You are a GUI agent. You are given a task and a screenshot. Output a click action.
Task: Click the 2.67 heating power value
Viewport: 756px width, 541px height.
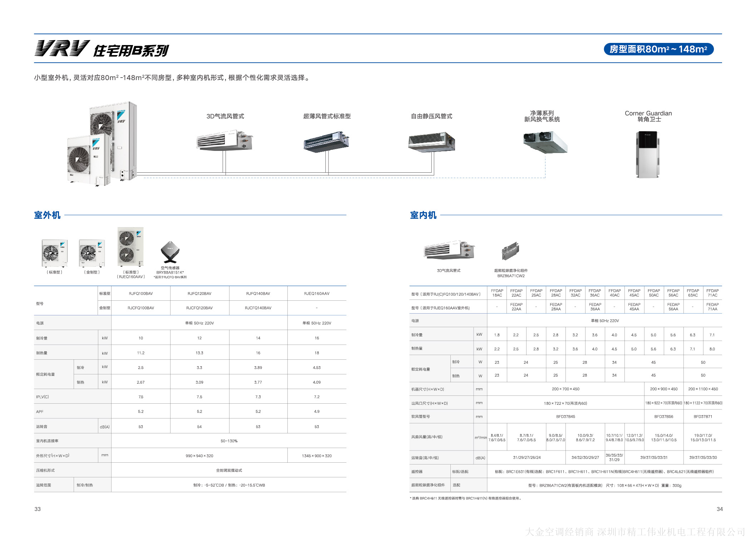(141, 382)
